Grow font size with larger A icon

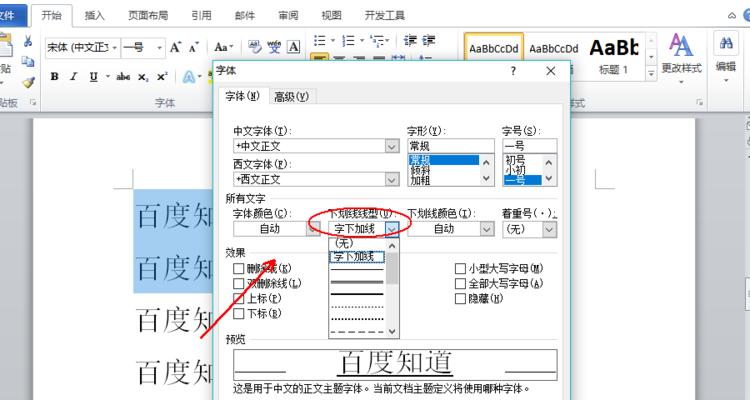pos(175,47)
